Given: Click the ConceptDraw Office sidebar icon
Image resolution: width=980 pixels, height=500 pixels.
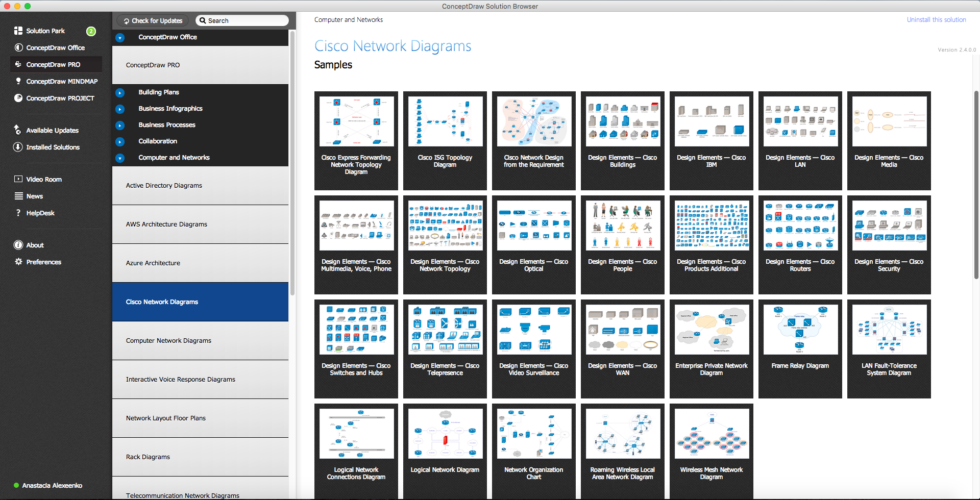Looking at the screenshot, I should pyautogui.click(x=18, y=47).
